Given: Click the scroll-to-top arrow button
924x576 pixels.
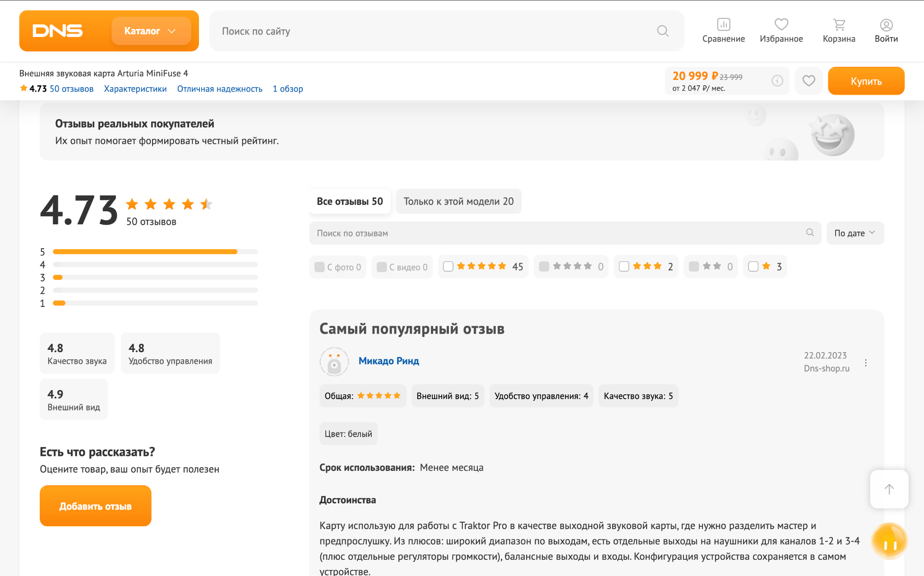Looking at the screenshot, I should click(889, 489).
